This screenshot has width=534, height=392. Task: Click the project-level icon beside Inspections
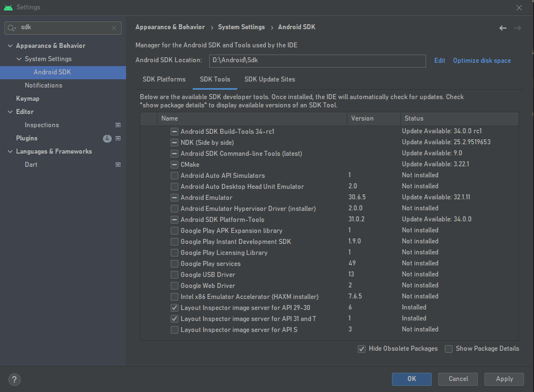coord(118,125)
